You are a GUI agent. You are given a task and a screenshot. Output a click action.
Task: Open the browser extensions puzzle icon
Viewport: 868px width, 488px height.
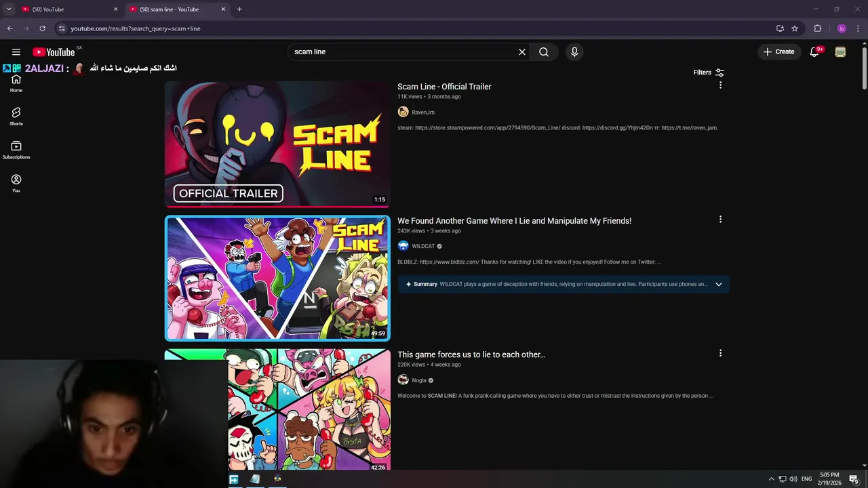point(818,28)
